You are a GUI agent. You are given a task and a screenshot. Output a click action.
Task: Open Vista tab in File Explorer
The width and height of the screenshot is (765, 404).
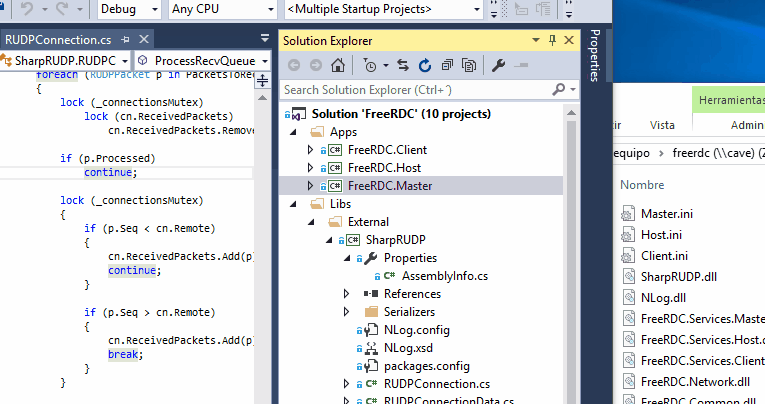point(662,125)
